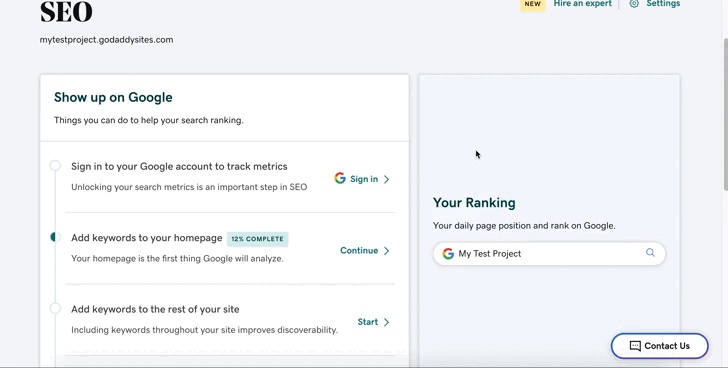Image resolution: width=728 pixels, height=368 pixels.
Task: Click 'Unlocking your search metrics is an important step' text
Action: click(189, 187)
